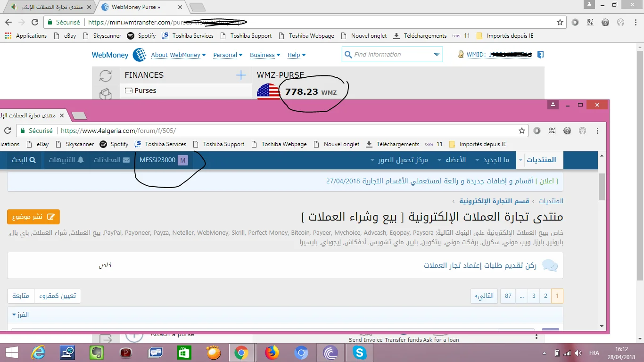
Task: Open the Spotify bookmark in front window
Action: click(114, 144)
